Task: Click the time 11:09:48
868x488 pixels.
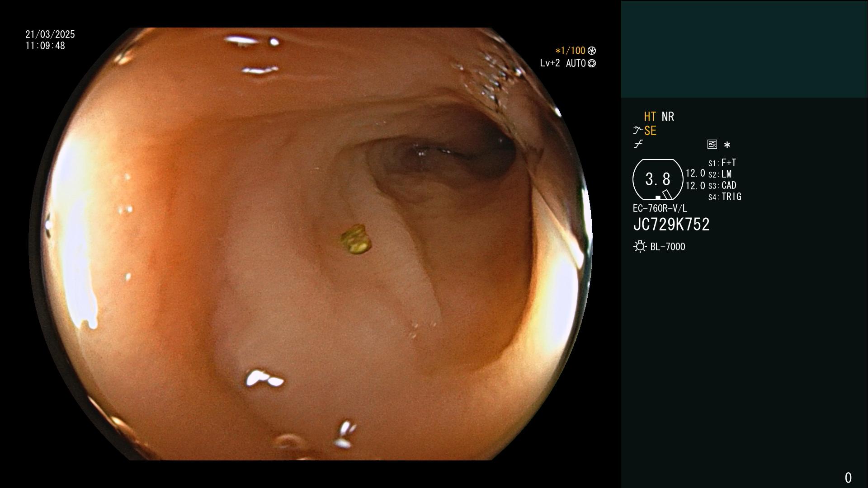Action: tap(45, 46)
